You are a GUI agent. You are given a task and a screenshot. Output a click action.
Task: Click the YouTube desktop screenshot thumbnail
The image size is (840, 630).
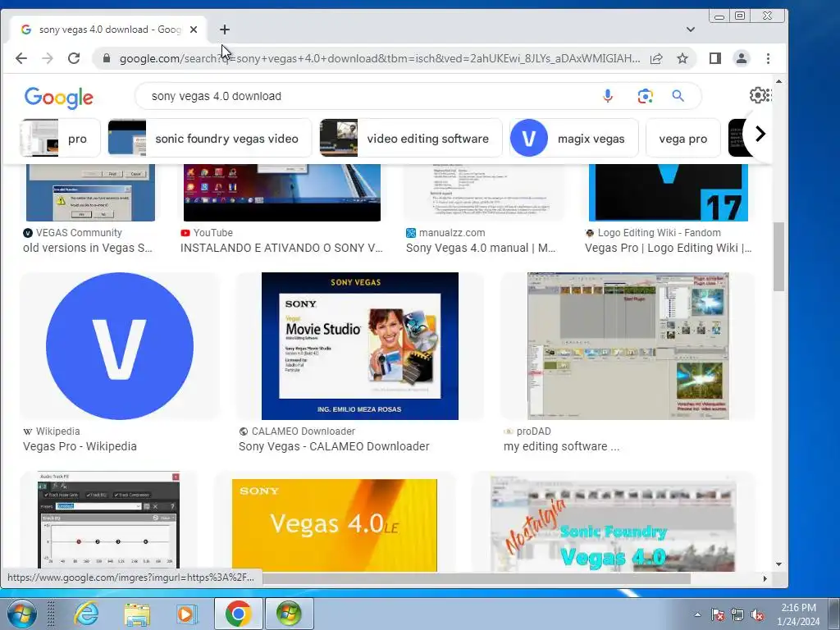(282, 193)
